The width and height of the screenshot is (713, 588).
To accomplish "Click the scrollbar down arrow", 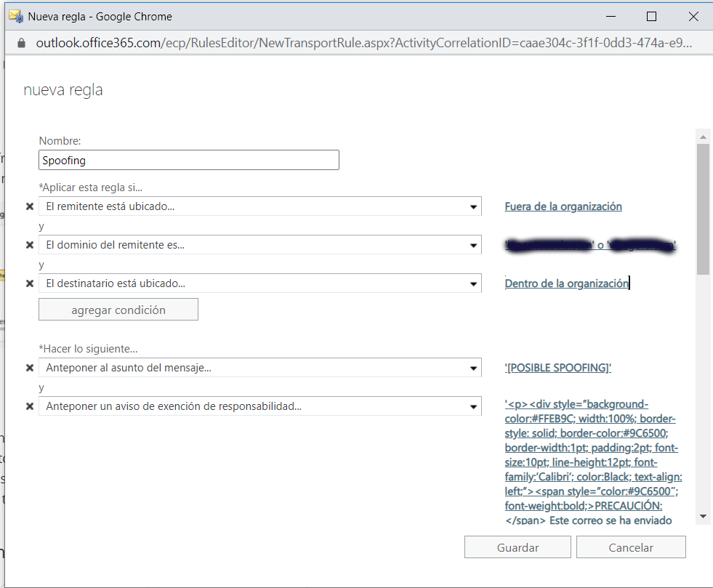I will pyautogui.click(x=702, y=515).
